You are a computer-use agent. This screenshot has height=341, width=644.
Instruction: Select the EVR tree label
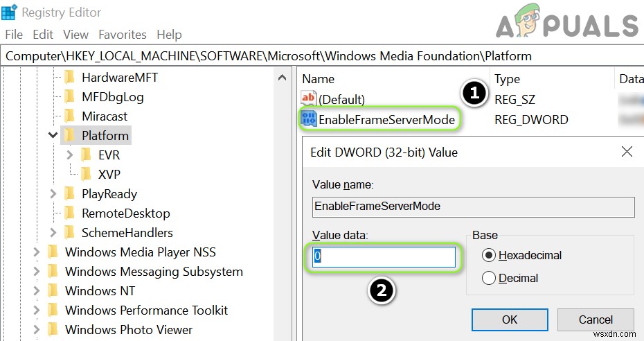109,155
